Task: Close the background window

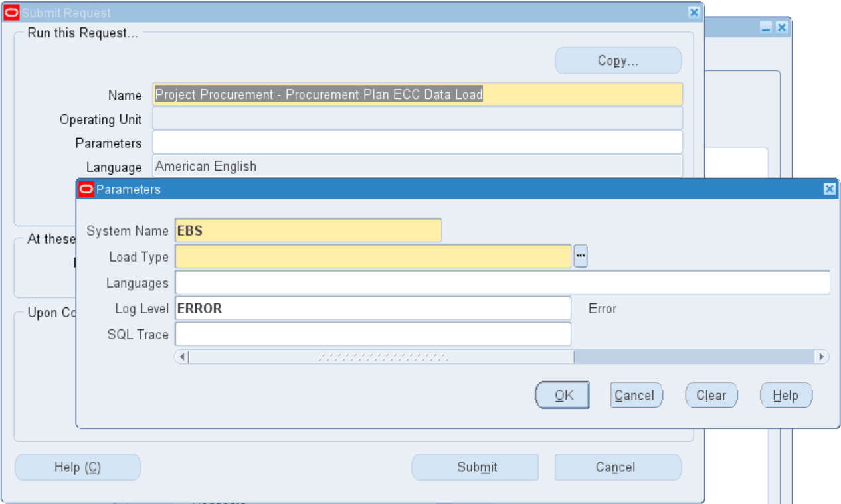Action: pos(781,28)
